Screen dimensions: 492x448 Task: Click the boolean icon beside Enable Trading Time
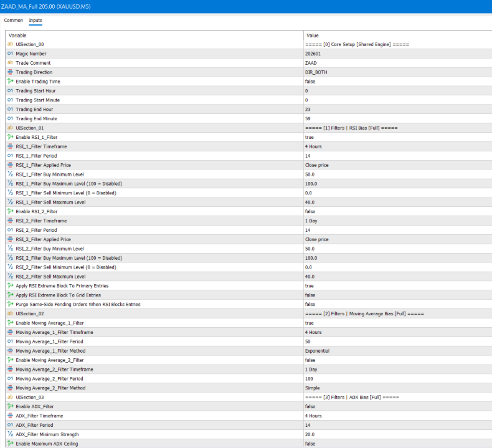[x=11, y=81]
